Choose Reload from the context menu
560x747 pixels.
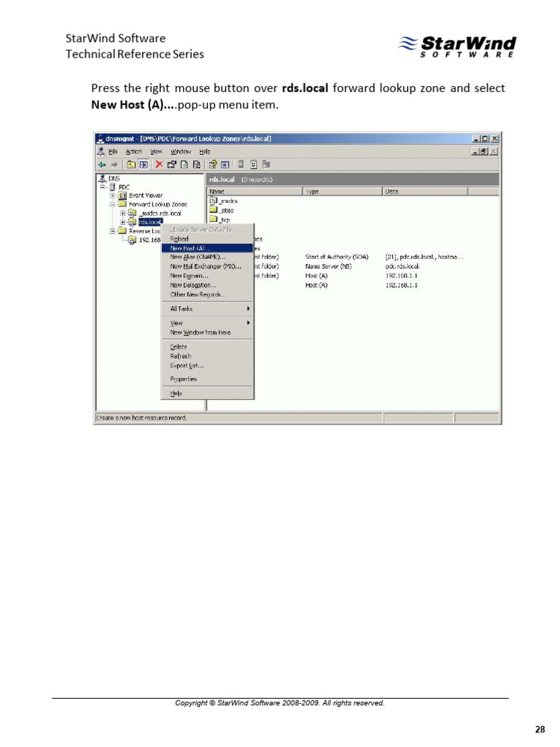click(x=206, y=239)
